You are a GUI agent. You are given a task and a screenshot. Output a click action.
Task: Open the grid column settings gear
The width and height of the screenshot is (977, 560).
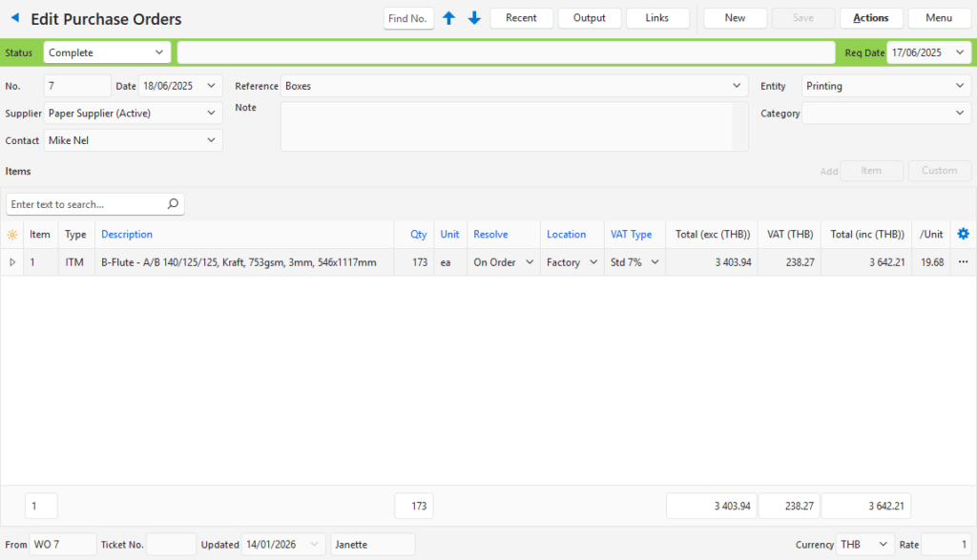(x=963, y=234)
